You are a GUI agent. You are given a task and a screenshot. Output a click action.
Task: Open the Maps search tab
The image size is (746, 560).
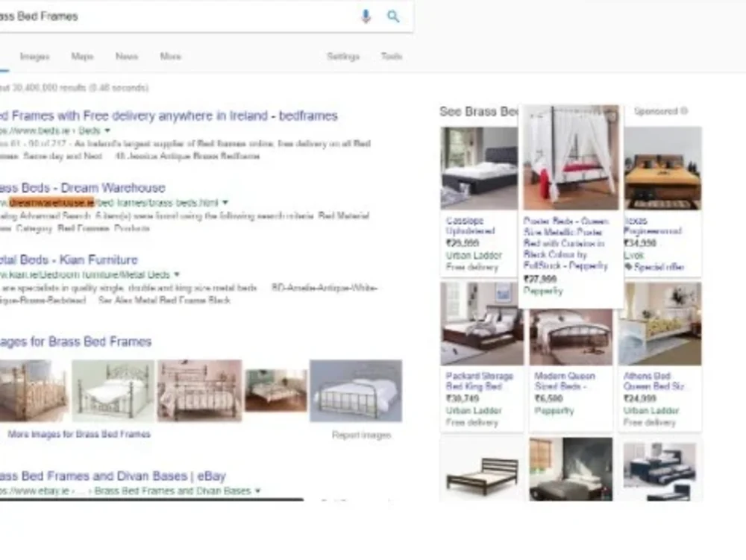coord(82,57)
